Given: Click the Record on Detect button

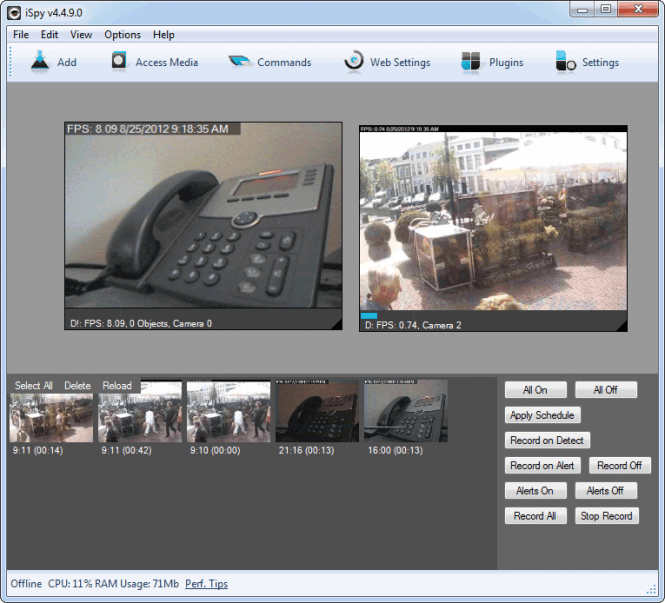Looking at the screenshot, I should click(x=547, y=440).
